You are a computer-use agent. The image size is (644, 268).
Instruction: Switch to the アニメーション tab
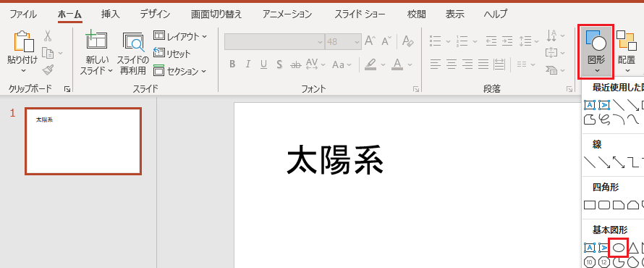pyautogui.click(x=287, y=14)
